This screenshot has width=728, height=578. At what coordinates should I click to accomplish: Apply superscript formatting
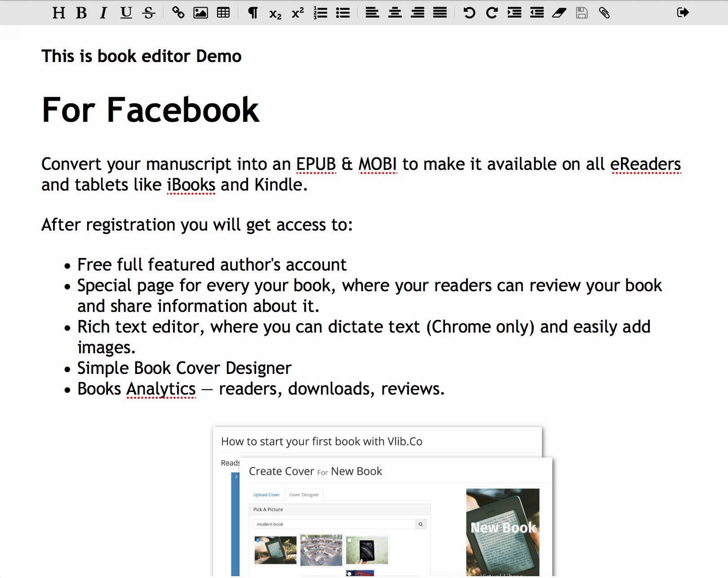(298, 13)
